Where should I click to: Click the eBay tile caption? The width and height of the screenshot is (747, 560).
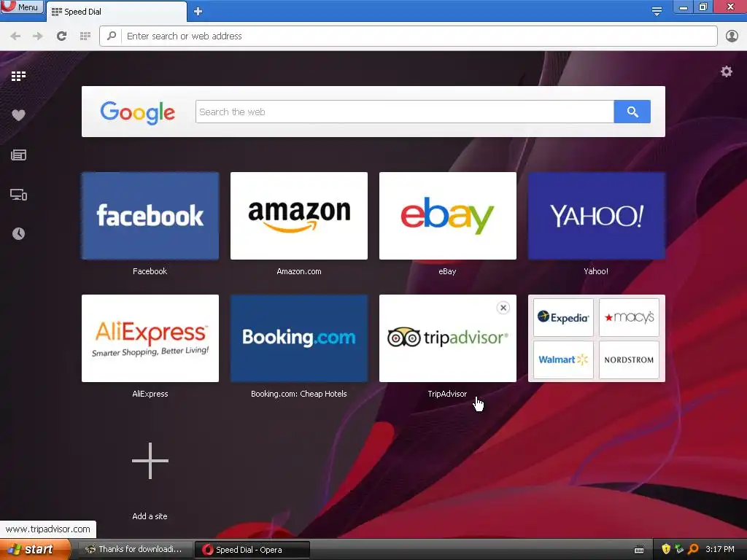coord(447,271)
